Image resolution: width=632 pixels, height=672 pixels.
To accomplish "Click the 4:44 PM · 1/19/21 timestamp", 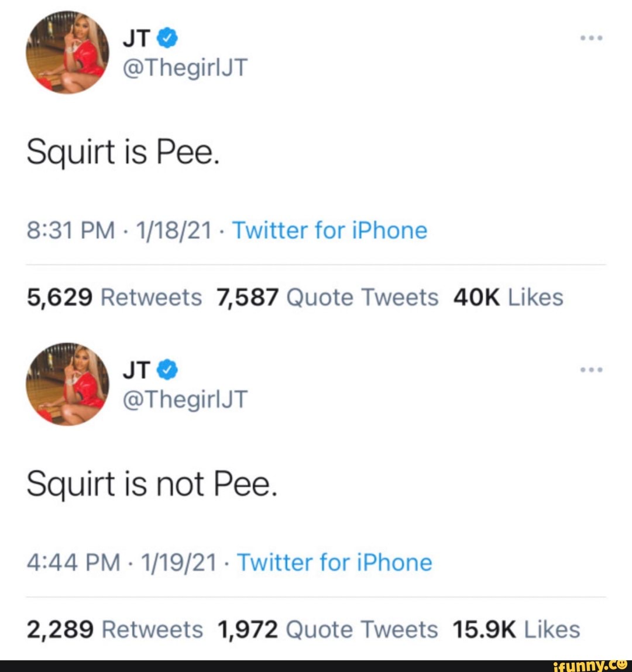I will point(121,563).
